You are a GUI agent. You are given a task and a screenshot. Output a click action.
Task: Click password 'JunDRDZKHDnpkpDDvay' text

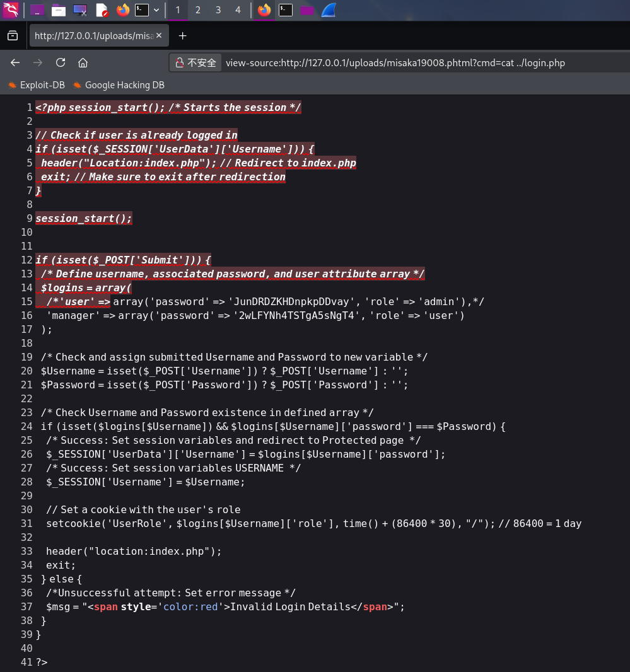coord(291,301)
